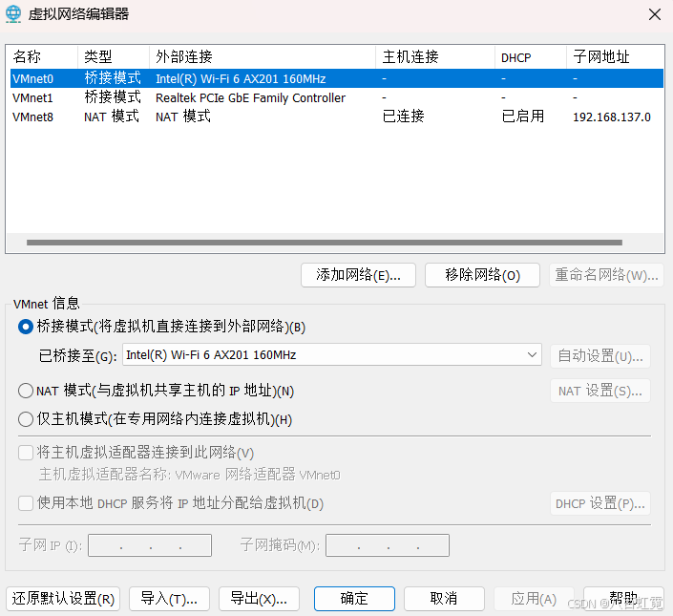Screen dimensions: 673x616
Task: Click the 名称 column header
Action: [x=42, y=56]
